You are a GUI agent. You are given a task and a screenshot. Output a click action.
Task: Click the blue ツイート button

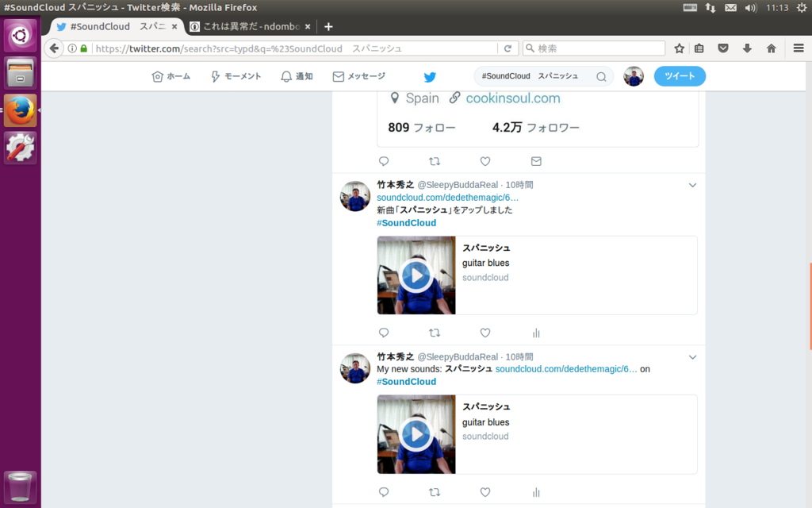coord(680,76)
